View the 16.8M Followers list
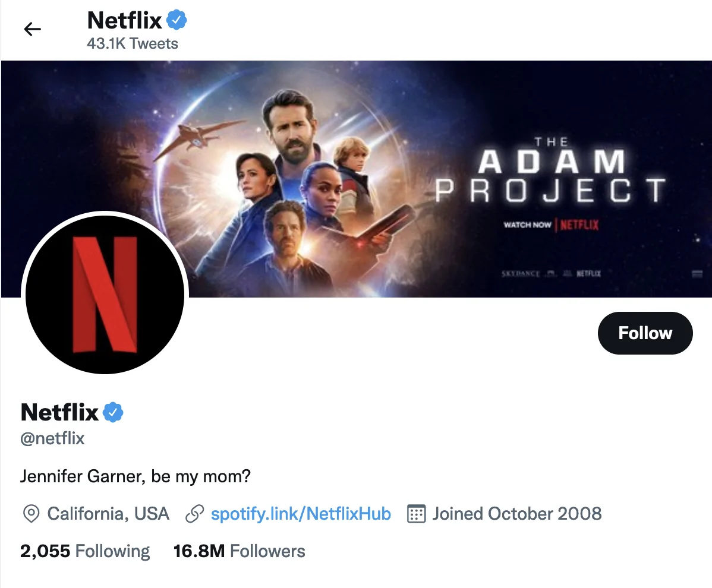The height and width of the screenshot is (588, 712). [x=239, y=551]
